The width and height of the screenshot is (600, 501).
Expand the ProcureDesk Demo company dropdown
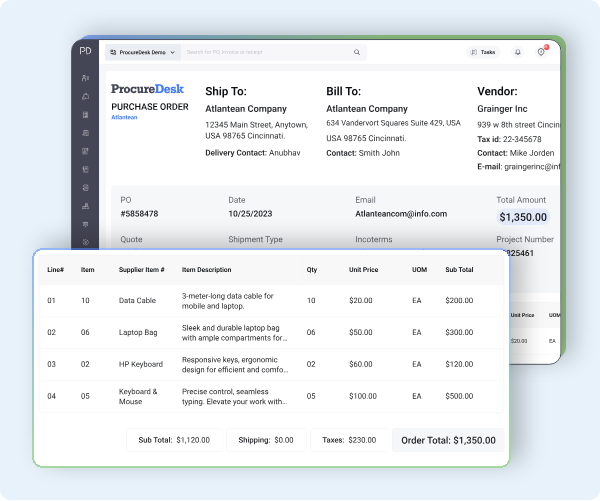(143, 52)
